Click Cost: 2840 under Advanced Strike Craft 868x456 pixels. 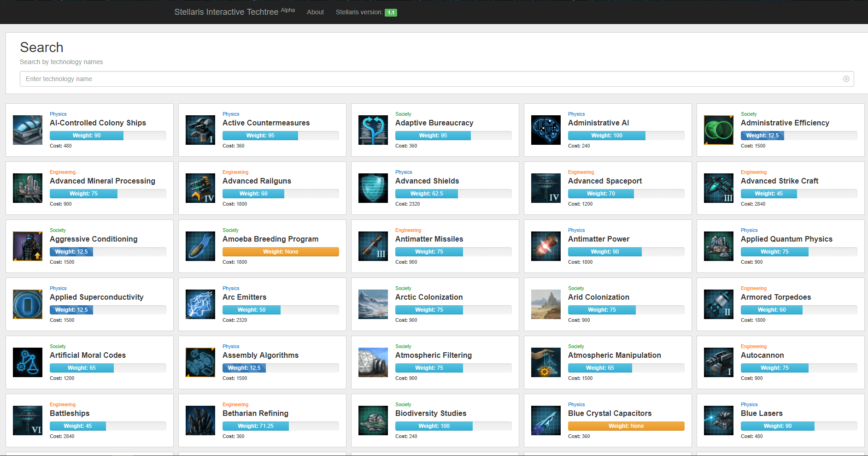(753, 204)
